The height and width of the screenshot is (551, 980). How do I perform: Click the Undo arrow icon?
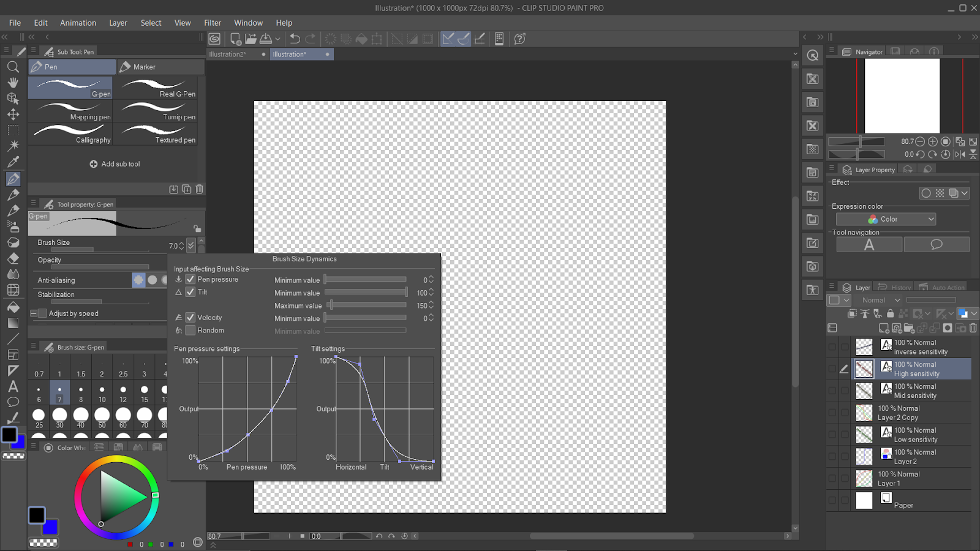point(295,39)
